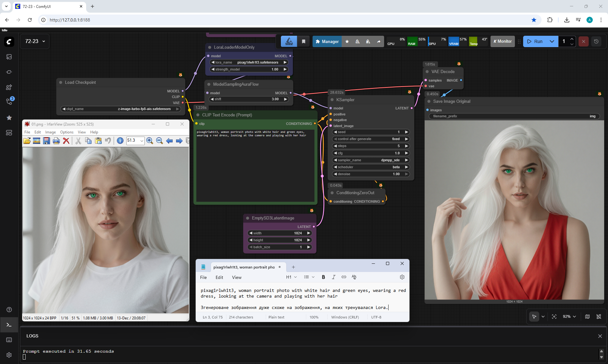This screenshot has width=608, height=364.
Task: Click the fit view icon
Action: pyautogui.click(x=554, y=317)
